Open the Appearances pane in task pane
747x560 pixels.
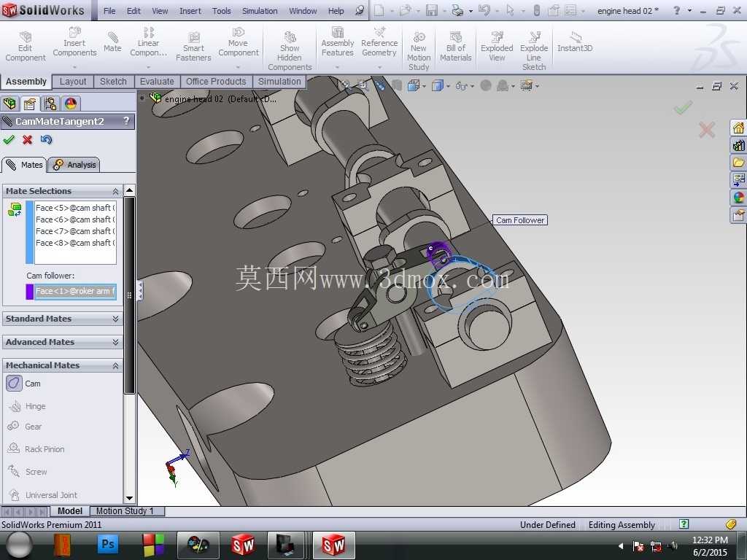(x=738, y=197)
